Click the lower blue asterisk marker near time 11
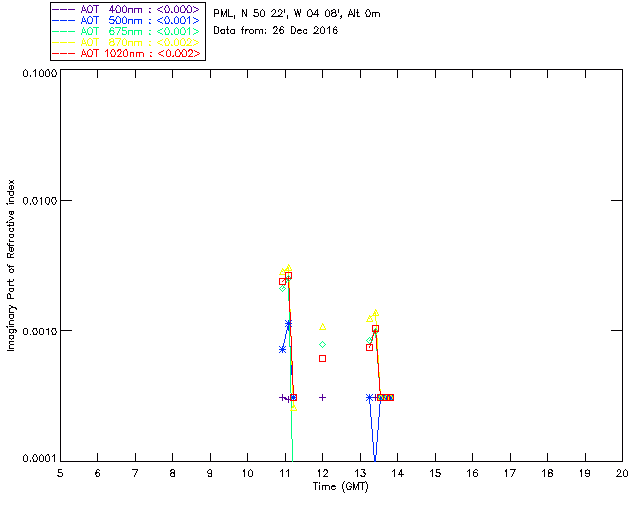 [x=282, y=349]
